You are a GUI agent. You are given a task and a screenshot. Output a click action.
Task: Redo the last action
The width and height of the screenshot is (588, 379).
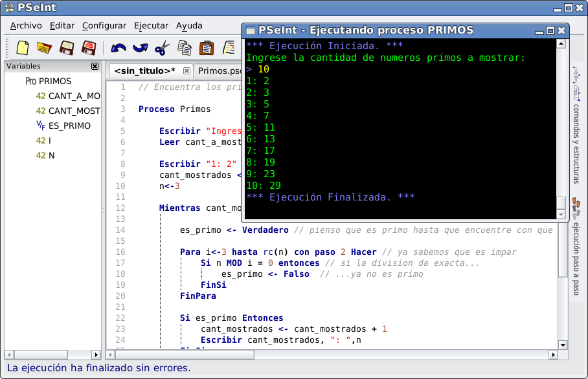[141, 48]
